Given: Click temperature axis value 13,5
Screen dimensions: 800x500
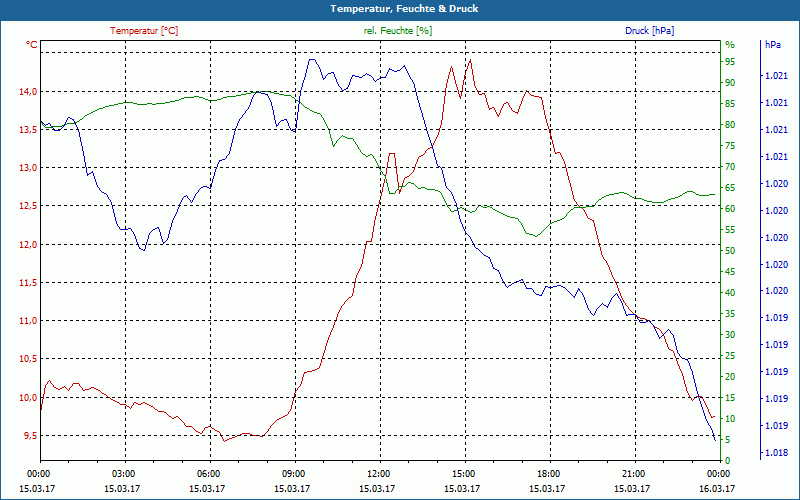Looking at the screenshot, I should tap(28, 130).
